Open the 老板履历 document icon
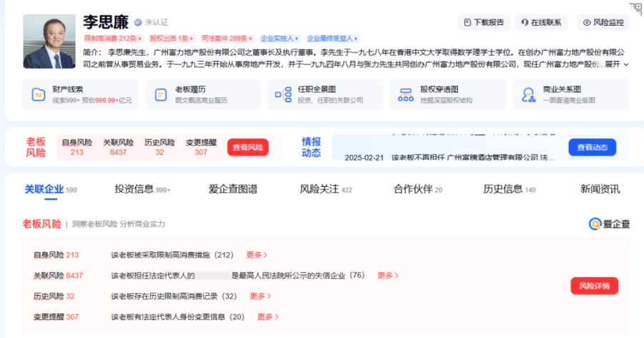This screenshot has width=644, height=338. point(160,95)
